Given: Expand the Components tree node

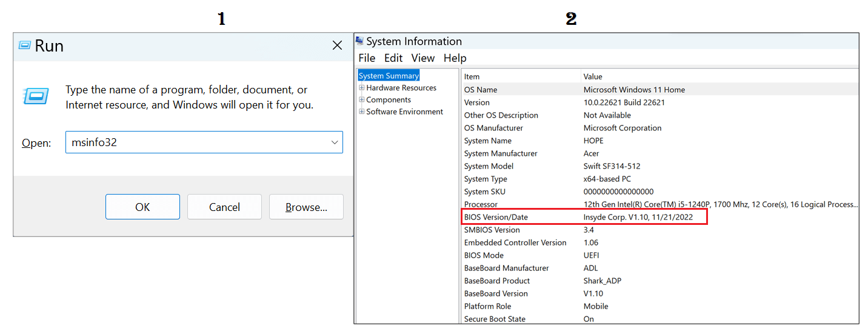Looking at the screenshot, I should 362,100.
